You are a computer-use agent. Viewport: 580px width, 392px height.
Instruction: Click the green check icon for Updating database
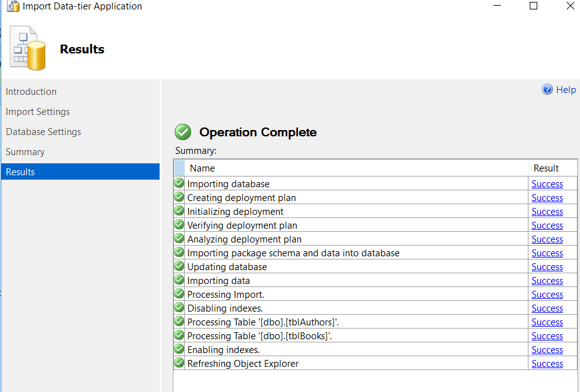point(180,266)
